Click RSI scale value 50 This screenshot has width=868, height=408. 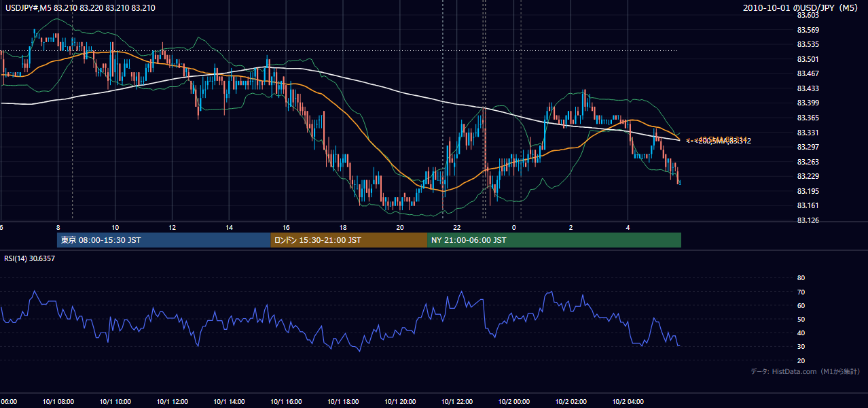point(801,320)
